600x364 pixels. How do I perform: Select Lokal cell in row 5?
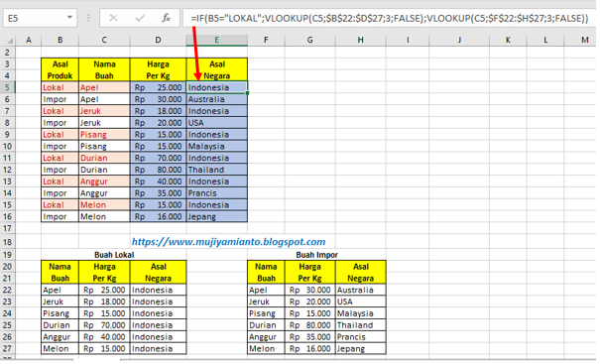click(x=60, y=87)
